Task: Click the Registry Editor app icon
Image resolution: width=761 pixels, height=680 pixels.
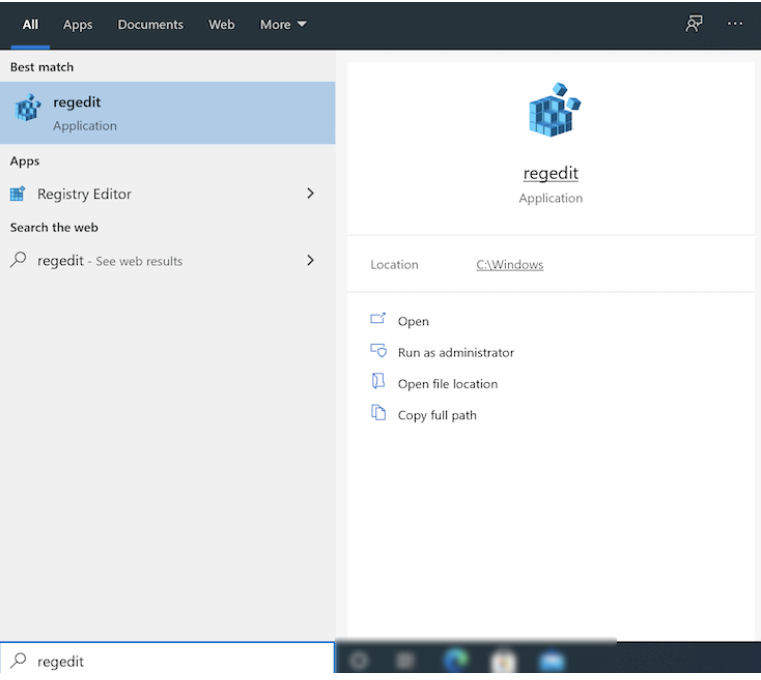Action: click(x=17, y=194)
